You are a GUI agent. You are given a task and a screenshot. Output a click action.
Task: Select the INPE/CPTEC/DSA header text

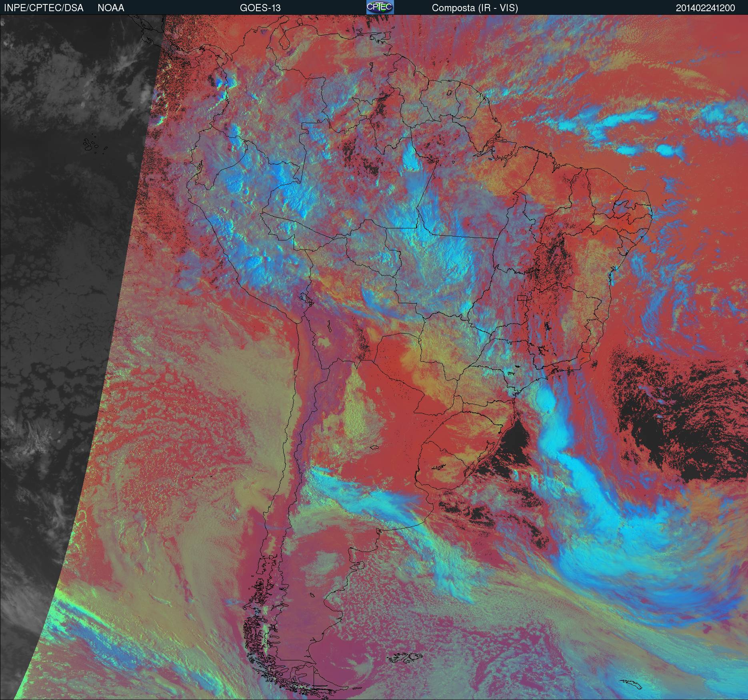pos(44,8)
